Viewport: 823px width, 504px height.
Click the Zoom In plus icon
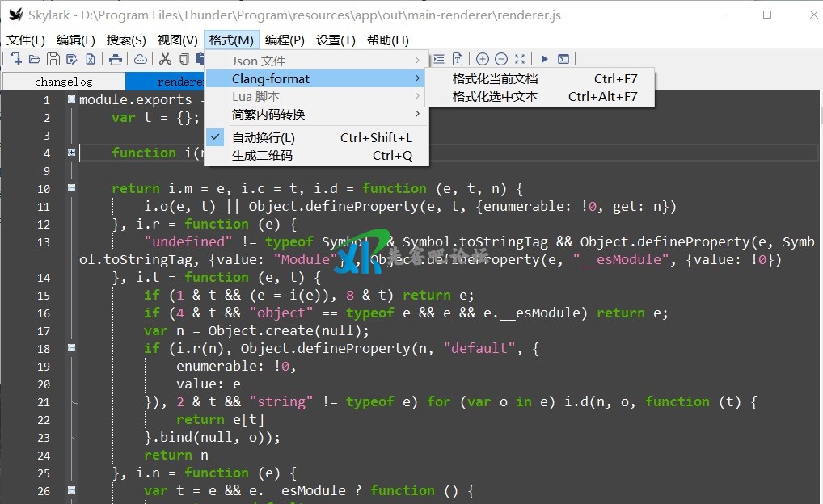click(483, 59)
